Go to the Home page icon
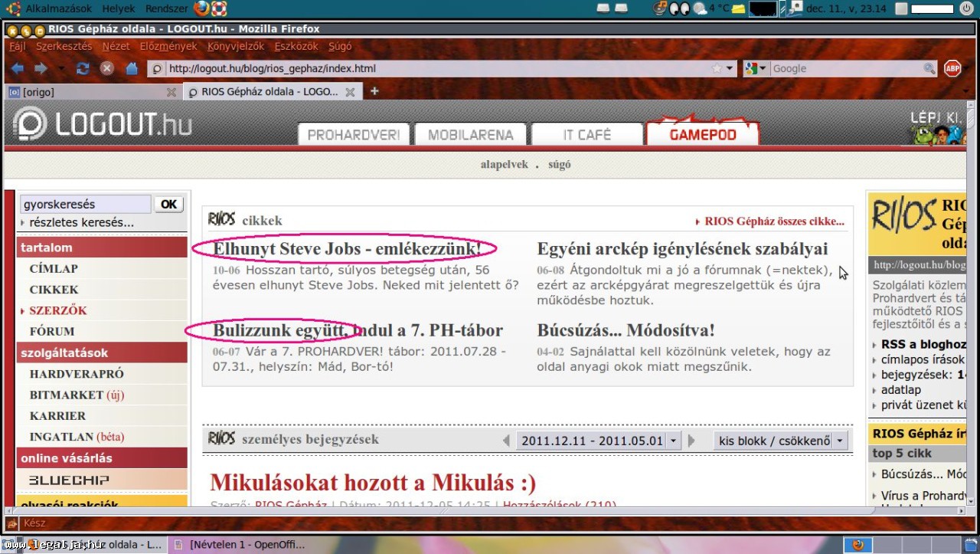Image resolution: width=980 pixels, height=554 pixels. click(x=132, y=68)
